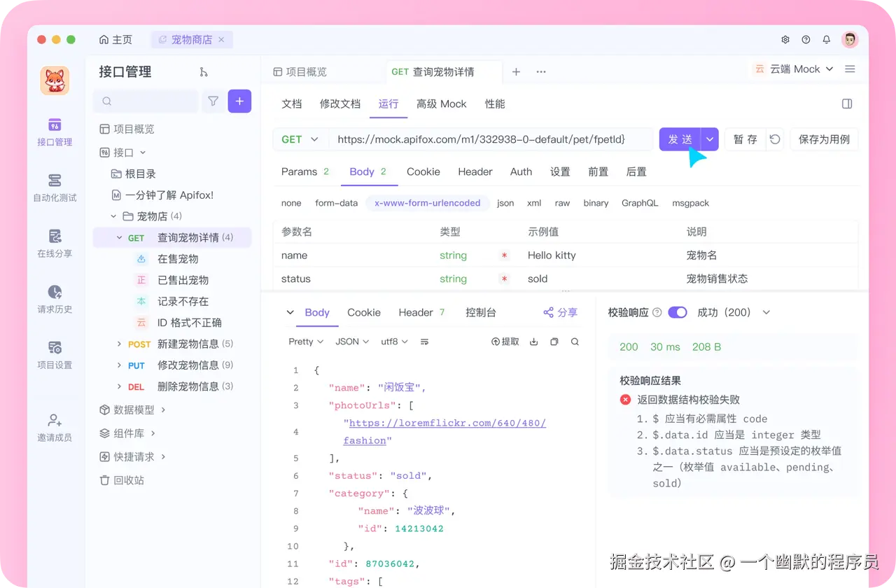
Task: Open the Cookie tab in request parameters
Action: pyautogui.click(x=423, y=171)
